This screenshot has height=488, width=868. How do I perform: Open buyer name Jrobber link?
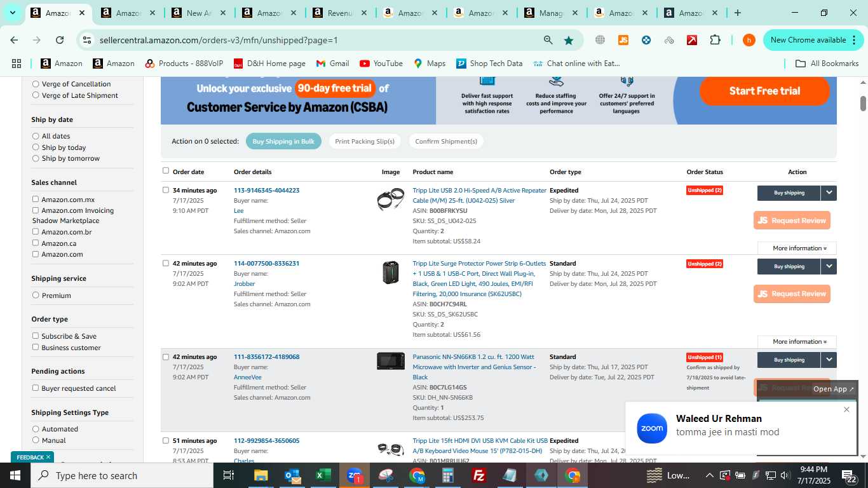pyautogui.click(x=244, y=283)
